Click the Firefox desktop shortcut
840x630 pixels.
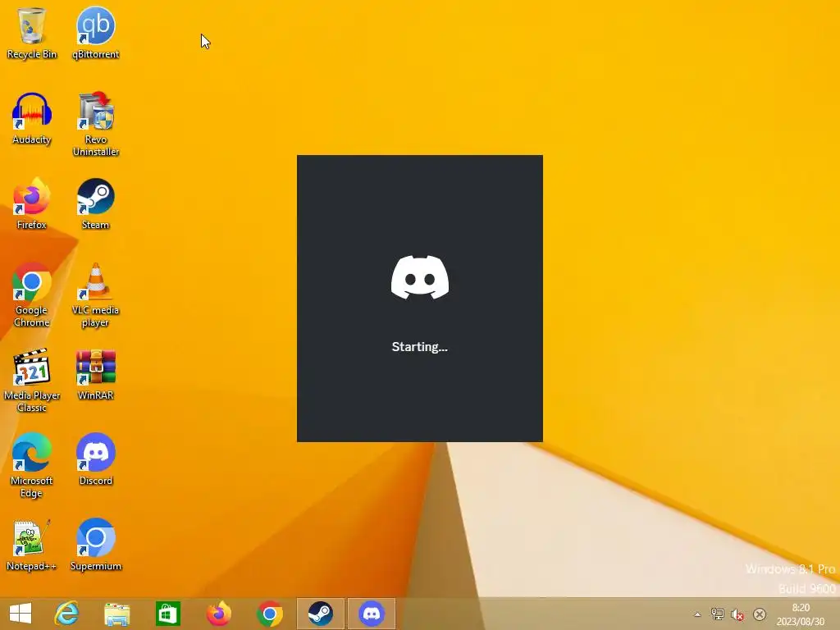(x=31, y=203)
